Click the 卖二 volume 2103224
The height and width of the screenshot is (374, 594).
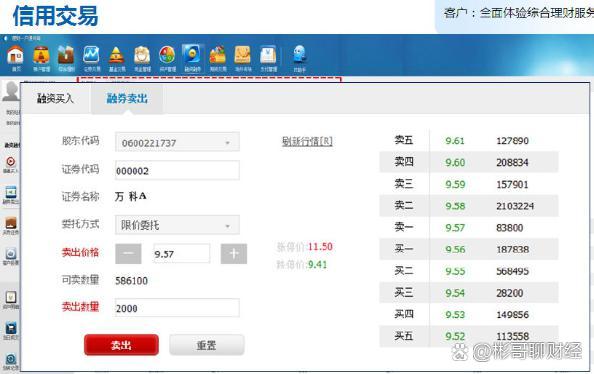[515, 206]
